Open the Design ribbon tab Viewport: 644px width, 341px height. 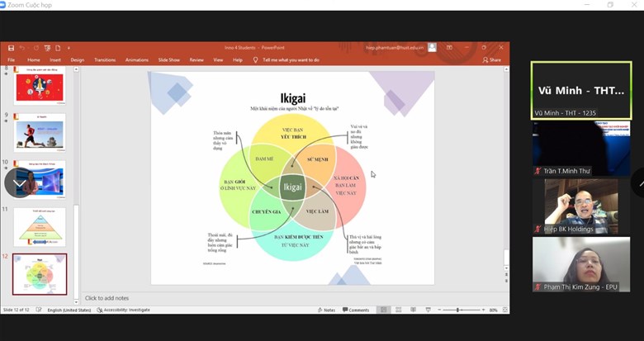(x=77, y=60)
